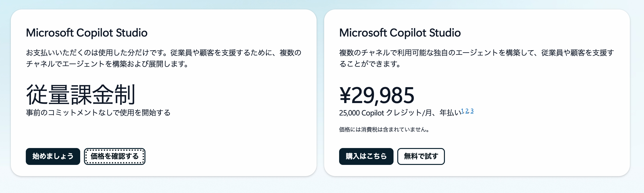Click the 購入はこちら button
The width and height of the screenshot is (644, 193).
[366, 156]
